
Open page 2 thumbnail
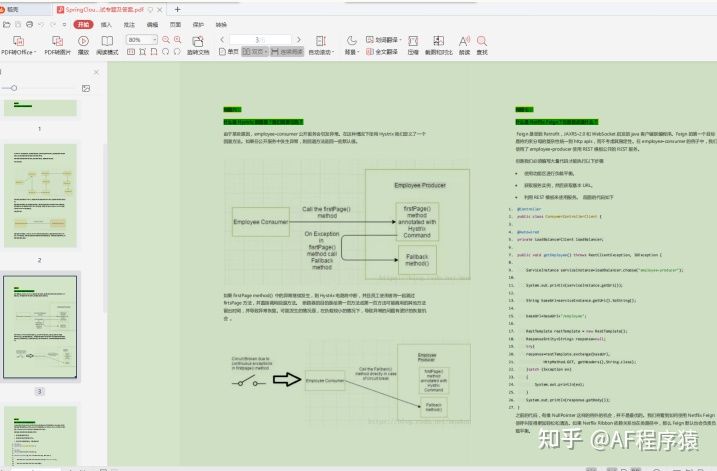tap(40, 196)
